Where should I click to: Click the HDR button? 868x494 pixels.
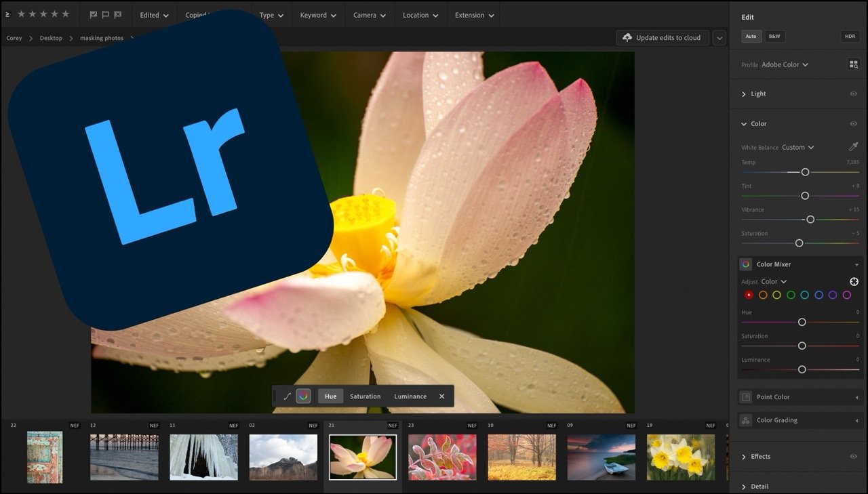pos(850,37)
